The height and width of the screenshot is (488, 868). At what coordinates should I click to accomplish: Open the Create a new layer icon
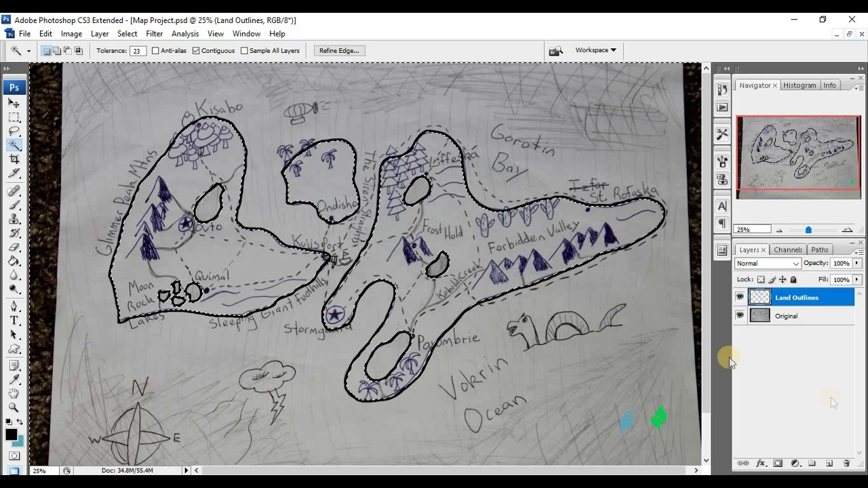pyautogui.click(x=829, y=463)
